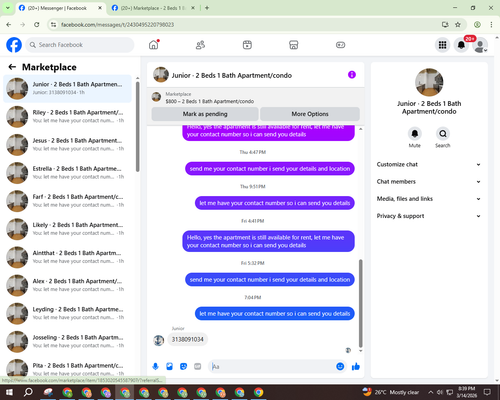Click the back arrow beside Marketplace
This screenshot has width=500, height=400.
pyautogui.click(x=12, y=67)
